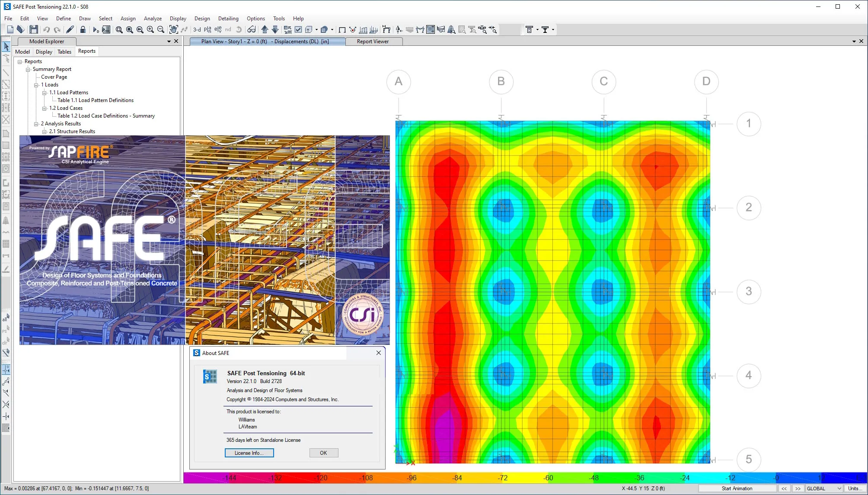Open the concrete design toolbar dropdown arrow
Screen dimensions: 868x495
tap(537, 29)
